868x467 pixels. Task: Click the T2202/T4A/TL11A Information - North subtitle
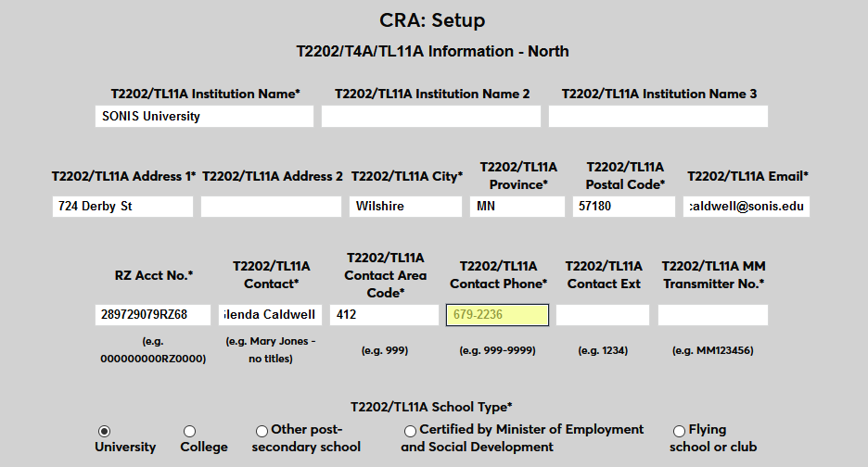click(432, 52)
